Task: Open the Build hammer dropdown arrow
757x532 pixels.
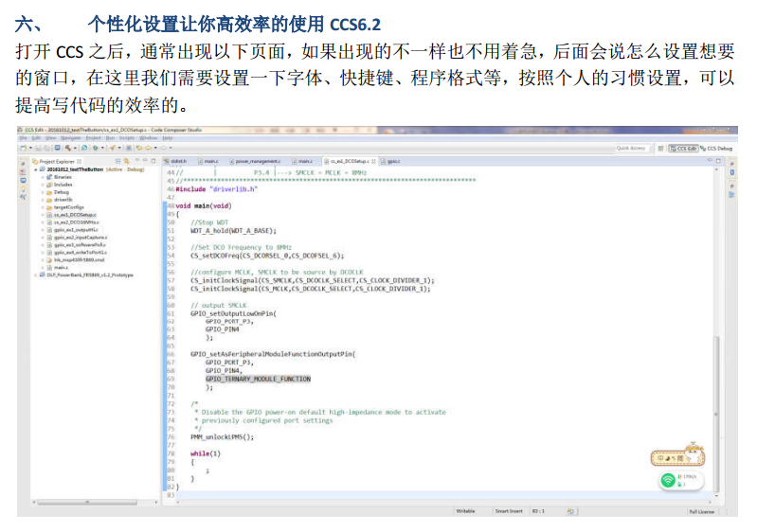Action: click(75, 148)
